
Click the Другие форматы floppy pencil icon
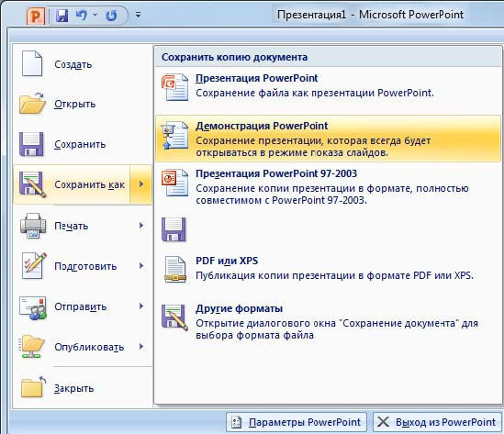pyautogui.click(x=174, y=317)
